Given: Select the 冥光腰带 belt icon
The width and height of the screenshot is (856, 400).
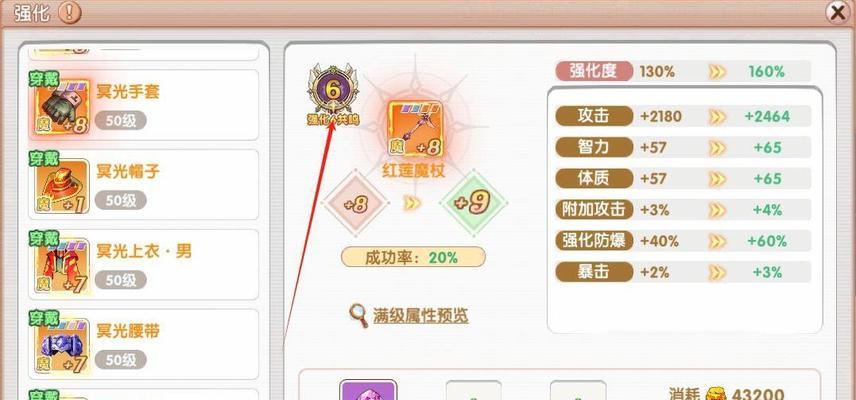Looking at the screenshot, I should tap(62, 346).
